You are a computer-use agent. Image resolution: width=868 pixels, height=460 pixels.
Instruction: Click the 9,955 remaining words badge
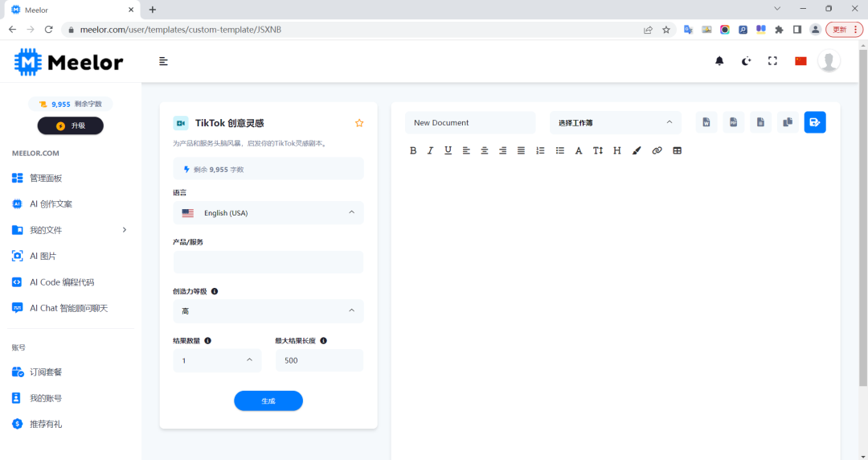[70, 104]
